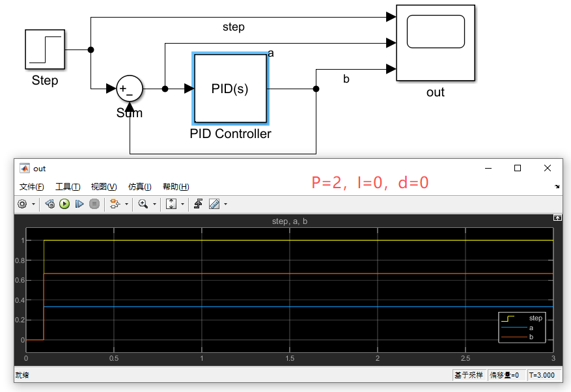571x392 pixels.
Task: Click the 'b' signal line label
Action: (x=346, y=79)
